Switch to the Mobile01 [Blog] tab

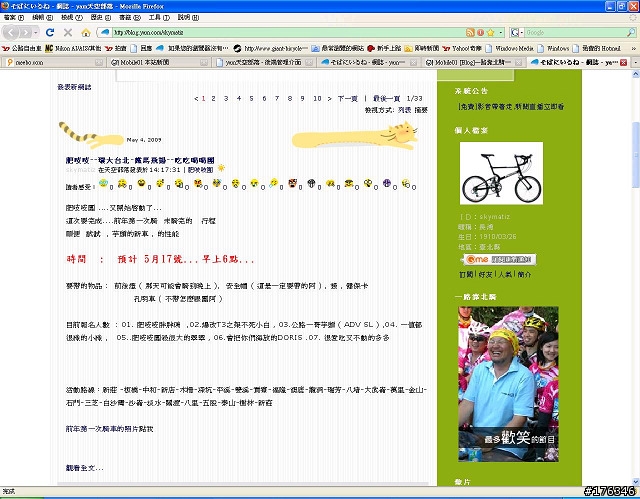[x=474, y=62]
